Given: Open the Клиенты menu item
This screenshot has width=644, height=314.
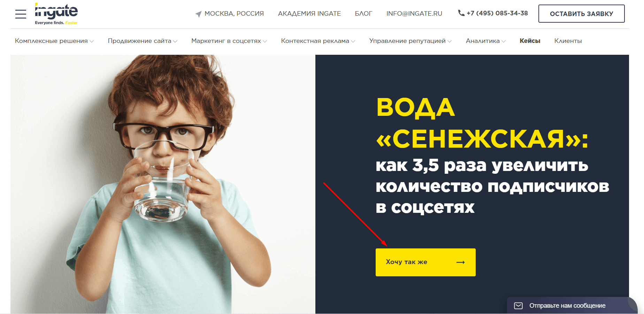Looking at the screenshot, I should pos(568,41).
